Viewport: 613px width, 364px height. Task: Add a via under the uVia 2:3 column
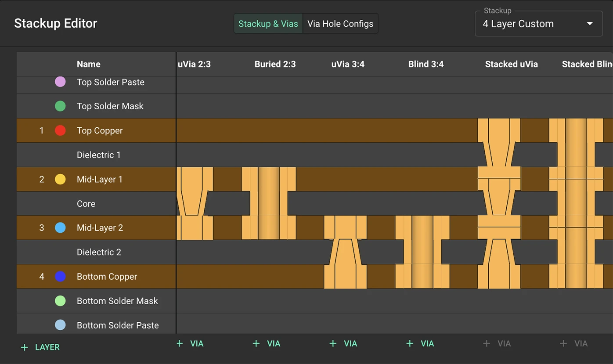(x=190, y=343)
